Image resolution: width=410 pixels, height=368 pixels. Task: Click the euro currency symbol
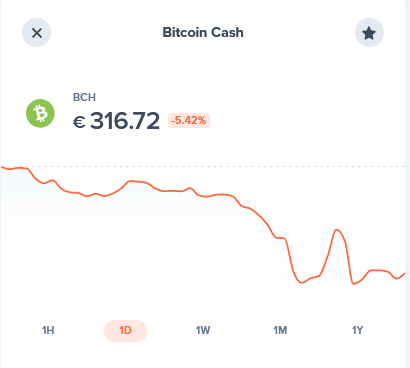click(79, 122)
